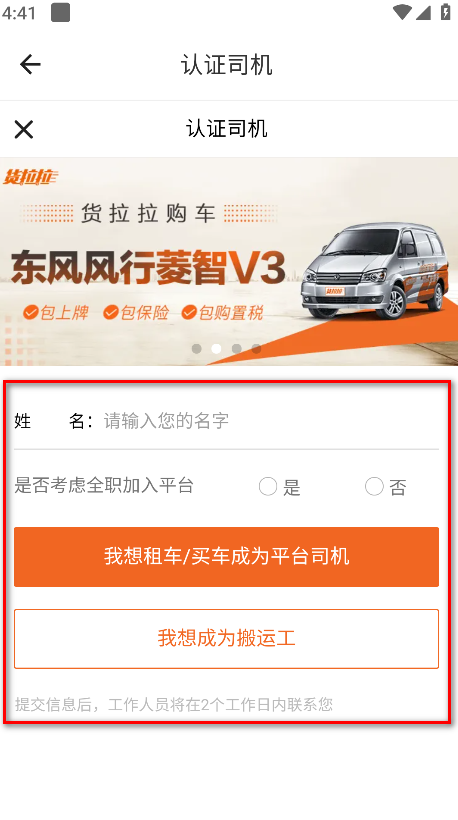
Task: Select the first banner carousel dot
Action: [197, 348]
